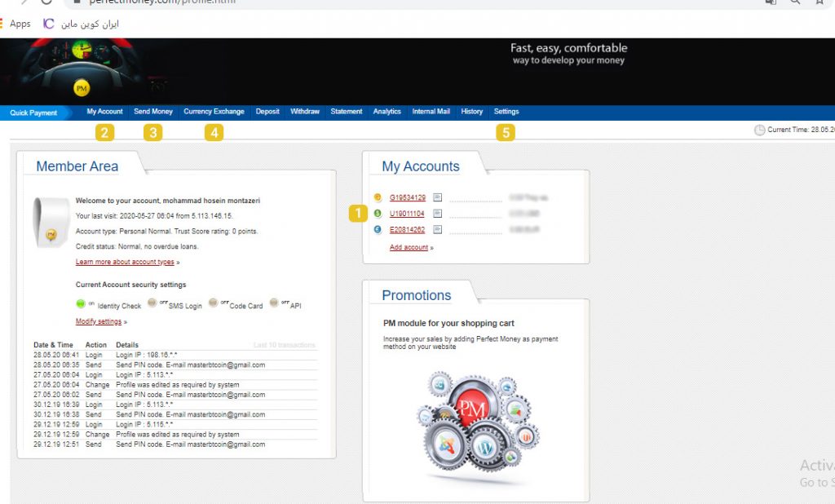Select Deposit in the navigation bar

(x=267, y=112)
